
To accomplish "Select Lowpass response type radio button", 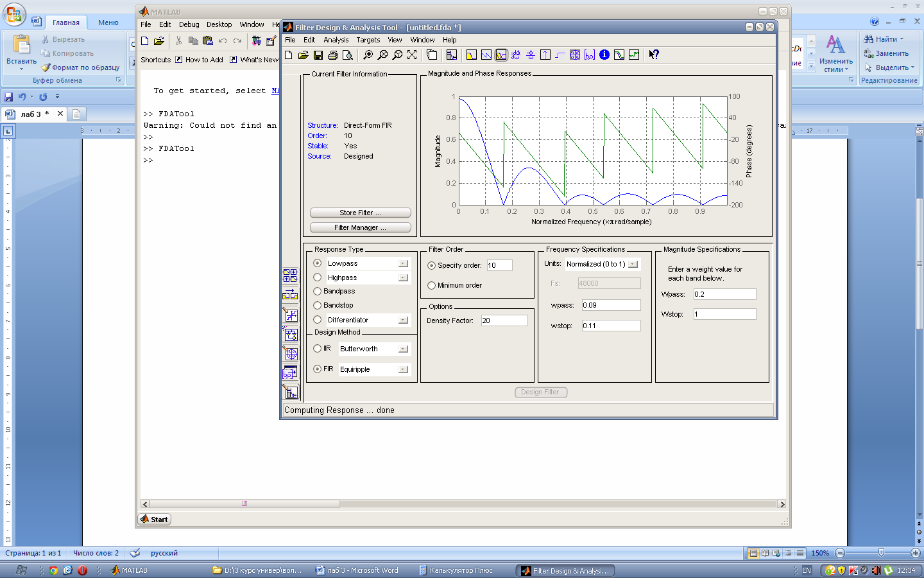I will [x=318, y=263].
